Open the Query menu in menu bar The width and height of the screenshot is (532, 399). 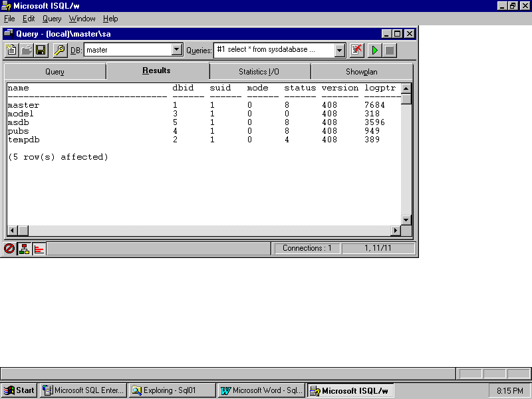52,19
